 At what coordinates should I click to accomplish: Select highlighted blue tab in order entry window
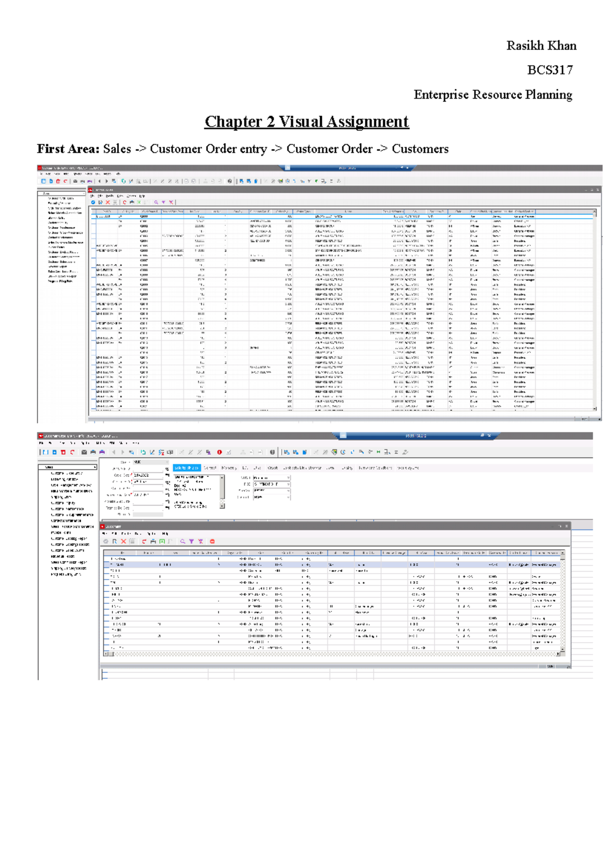point(186,468)
